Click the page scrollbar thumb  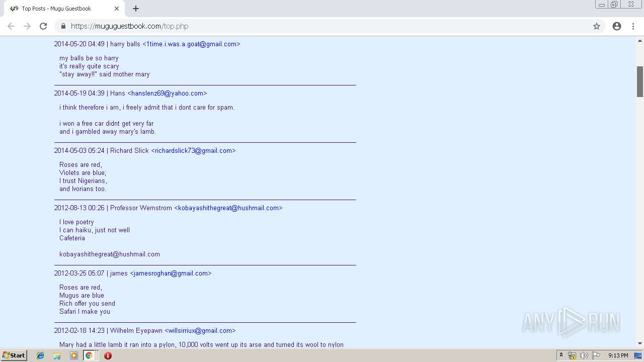[x=640, y=81]
